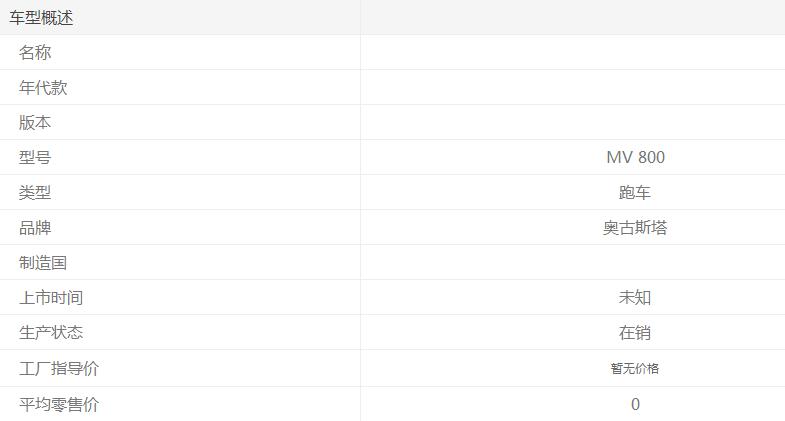
Task: Click the 车型概述 section header
Action: [41, 17]
